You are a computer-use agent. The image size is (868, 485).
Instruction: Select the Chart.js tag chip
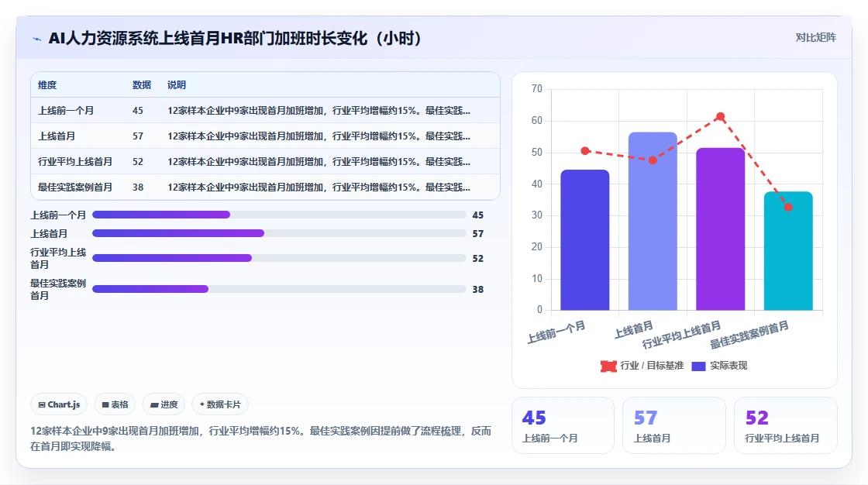pyautogui.click(x=59, y=404)
